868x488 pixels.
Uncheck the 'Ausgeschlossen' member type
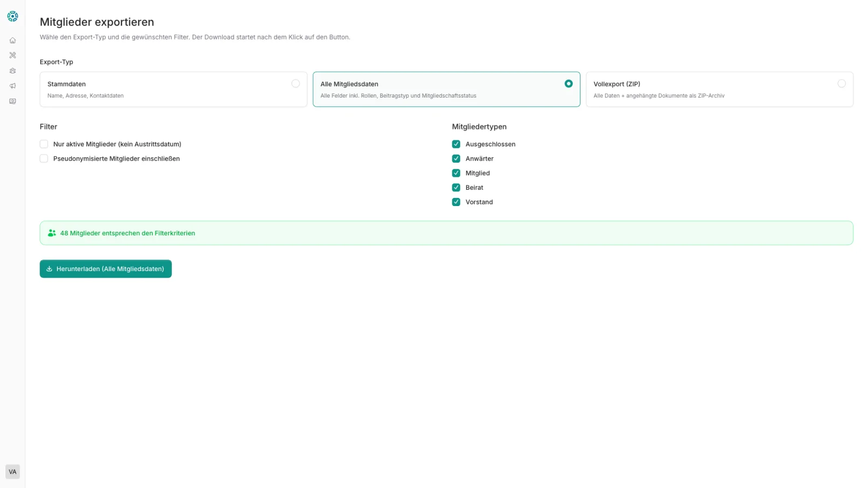pos(456,144)
